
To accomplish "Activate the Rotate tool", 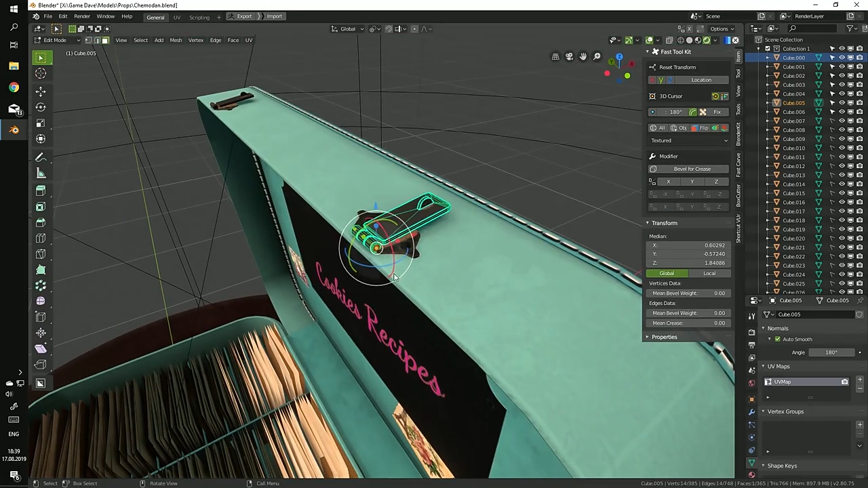I will 41,107.
